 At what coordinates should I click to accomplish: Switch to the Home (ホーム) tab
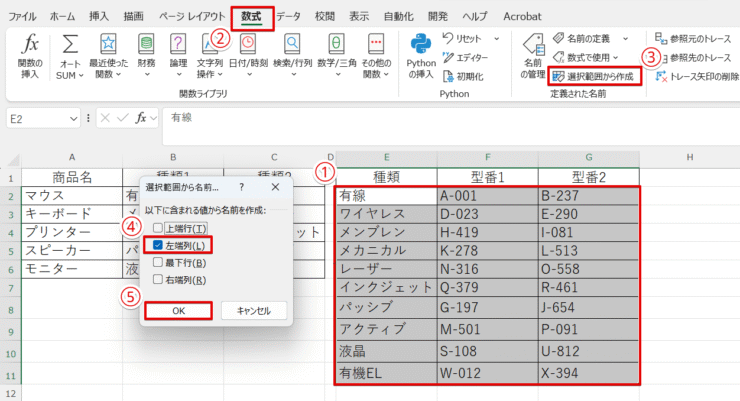tap(62, 17)
